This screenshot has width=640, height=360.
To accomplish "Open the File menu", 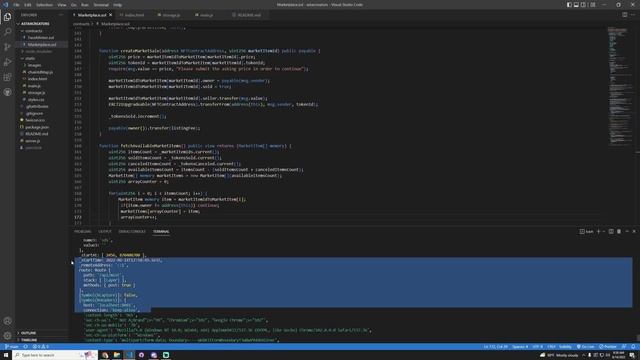I will [x=16, y=5].
